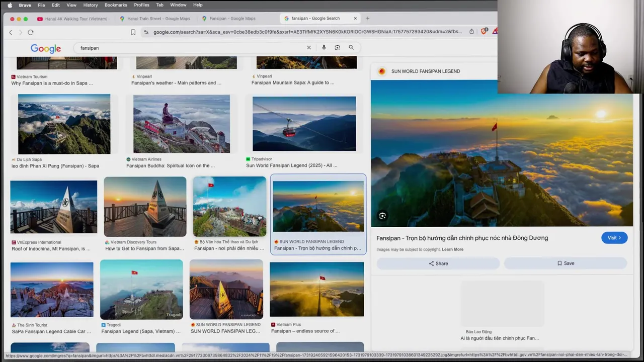Start voice search with microphone icon

click(324, 48)
